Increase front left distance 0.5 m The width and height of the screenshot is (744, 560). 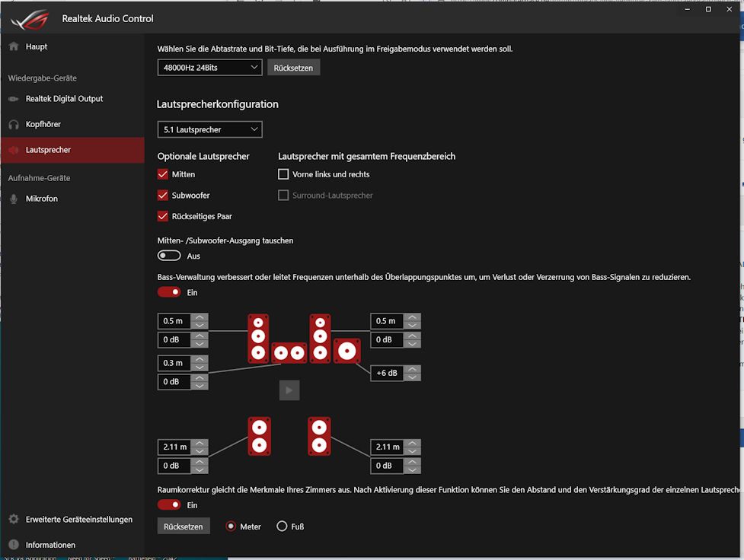pos(200,317)
